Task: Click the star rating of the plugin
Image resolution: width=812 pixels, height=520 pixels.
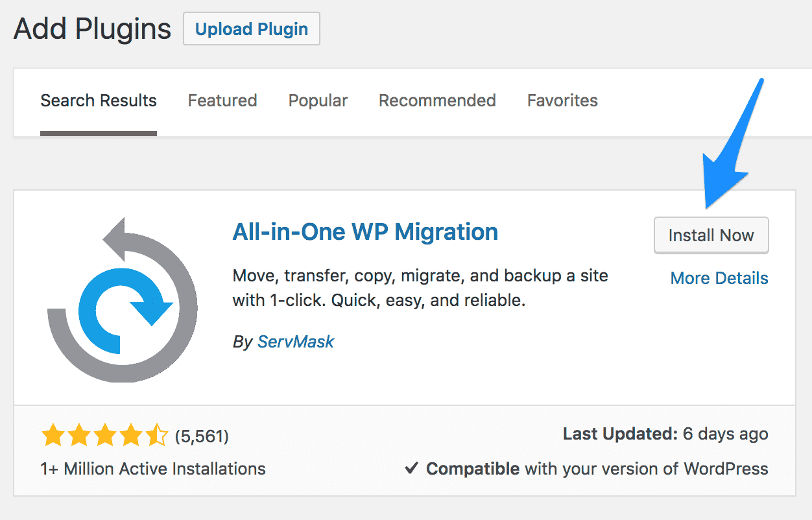Action: click(x=104, y=436)
